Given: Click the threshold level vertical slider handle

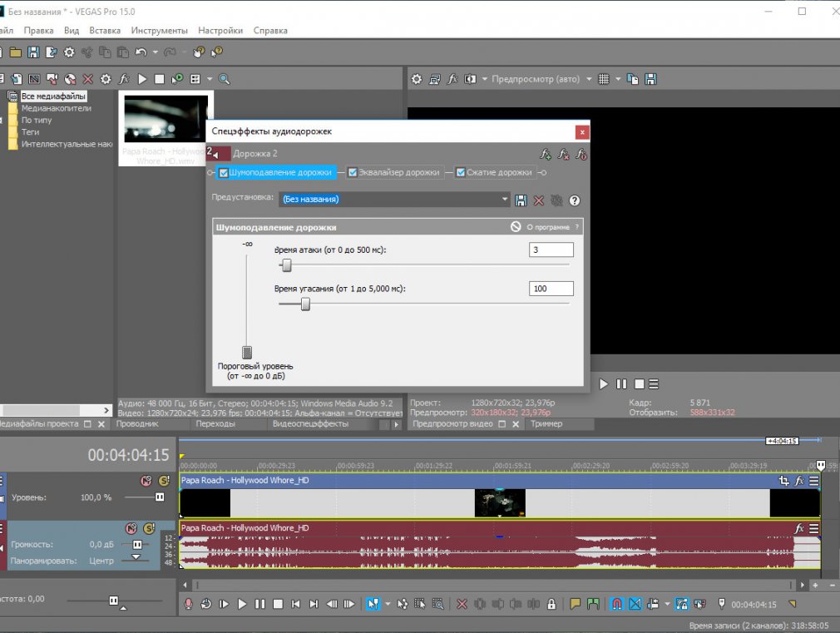Looking at the screenshot, I should tap(247, 352).
